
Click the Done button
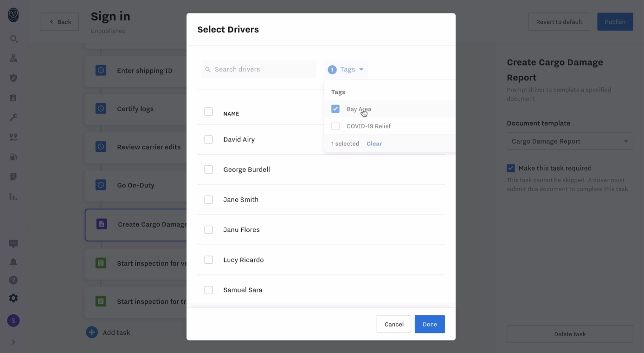click(x=429, y=324)
